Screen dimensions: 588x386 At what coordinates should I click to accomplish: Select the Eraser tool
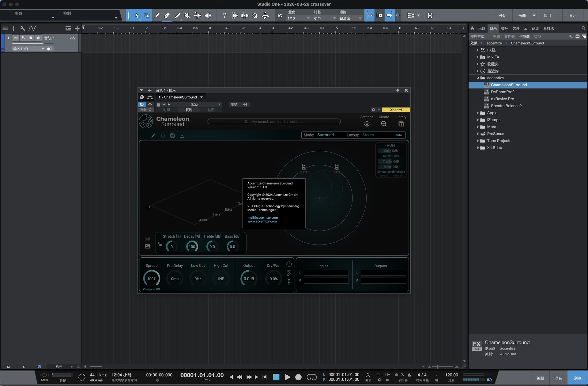coord(167,16)
